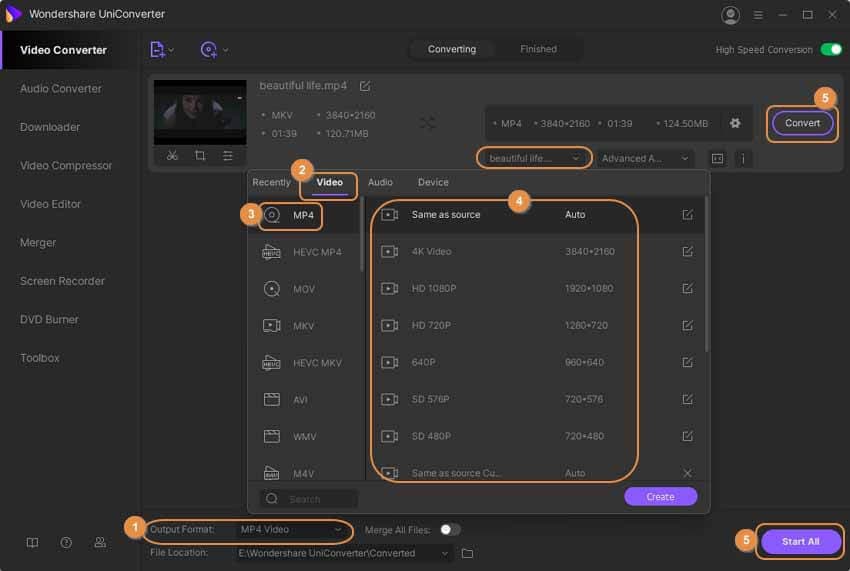Open Audio Converter in sidebar

coord(61,88)
